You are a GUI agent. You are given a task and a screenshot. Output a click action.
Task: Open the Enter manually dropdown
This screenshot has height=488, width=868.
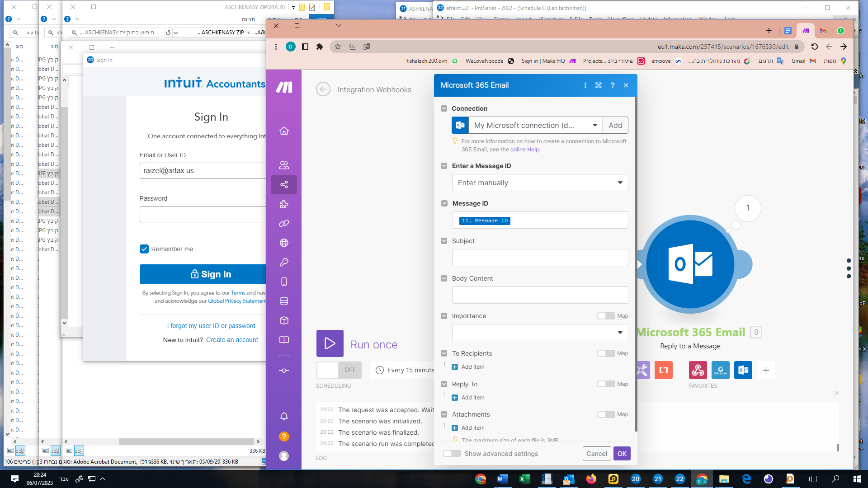coord(540,183)
